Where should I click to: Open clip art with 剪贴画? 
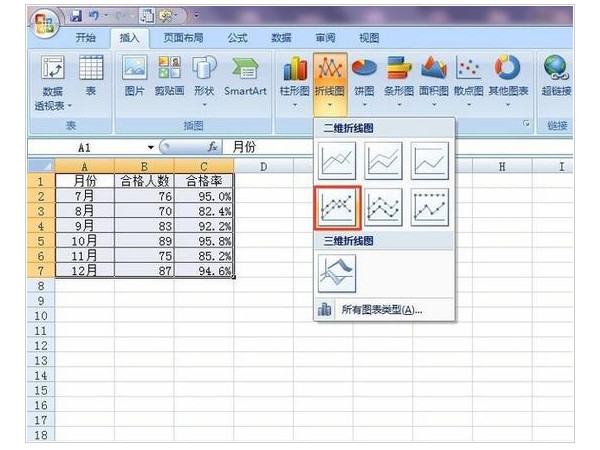point(169,76)
